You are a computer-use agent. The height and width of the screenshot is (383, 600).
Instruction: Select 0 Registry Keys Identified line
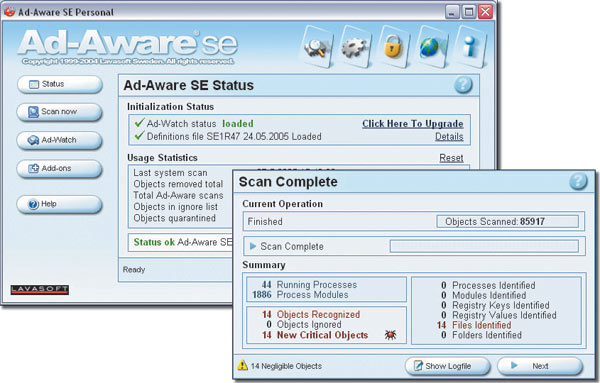[495, 305]
